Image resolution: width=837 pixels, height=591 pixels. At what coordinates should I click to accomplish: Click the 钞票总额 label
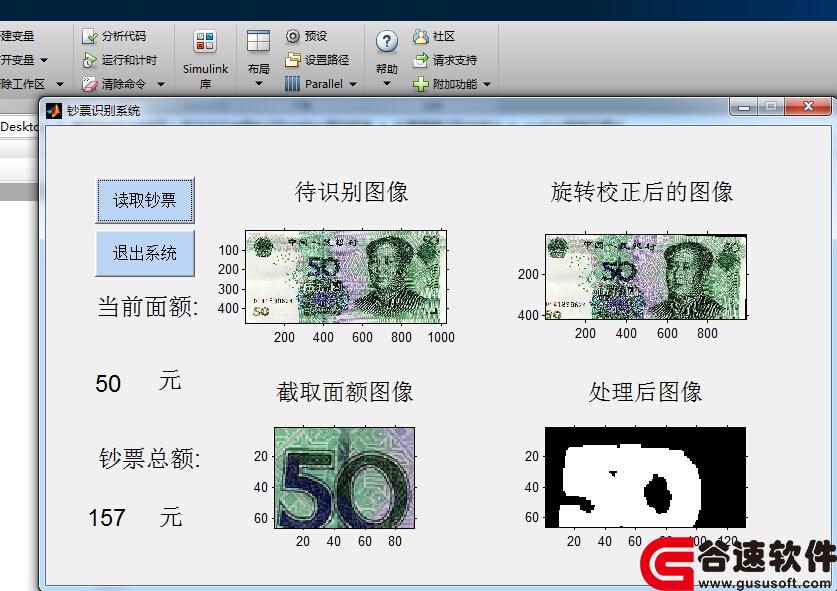tap(149, 459)
